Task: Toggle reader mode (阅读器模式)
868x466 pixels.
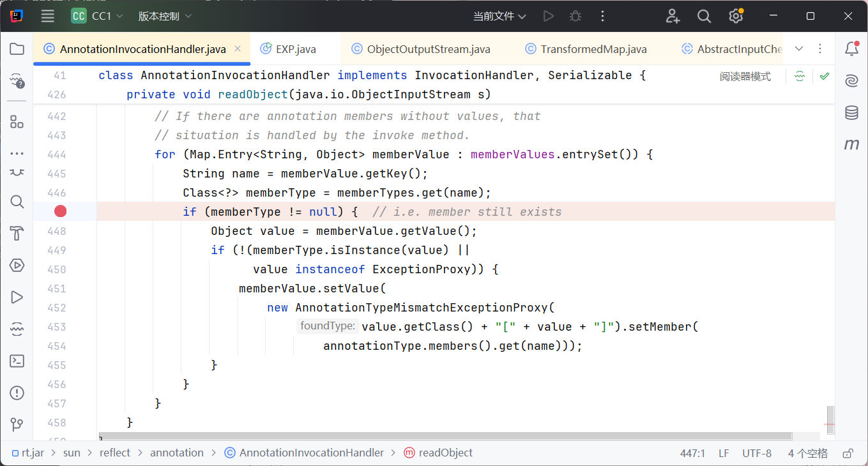Action: (745, 77)
